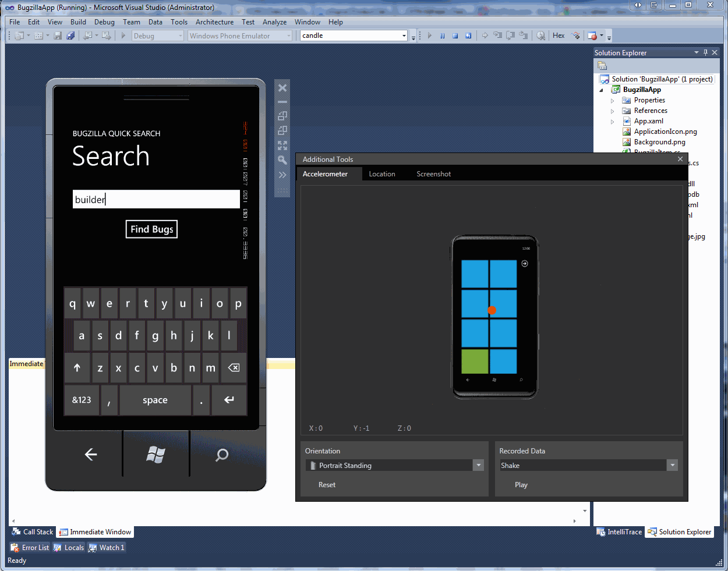Minimize the emulator using its bar icon
728x571 pixels.
(282, 102)
